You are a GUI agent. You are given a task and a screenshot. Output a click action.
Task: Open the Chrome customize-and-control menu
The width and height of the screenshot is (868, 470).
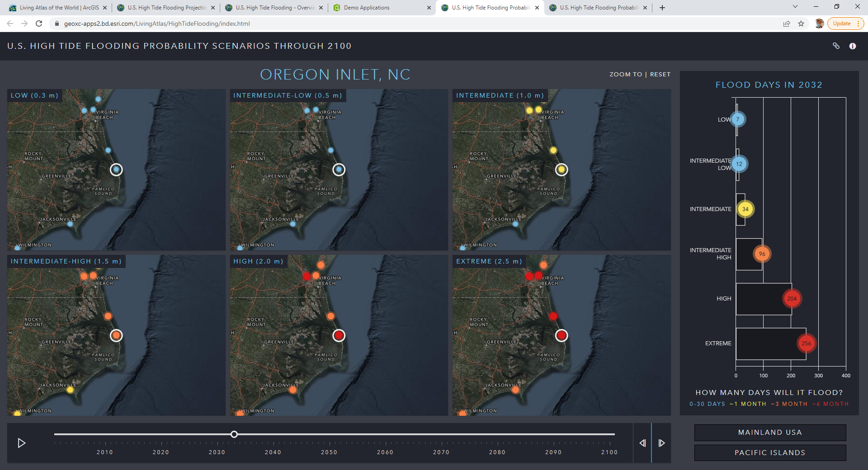click(858, 23)
